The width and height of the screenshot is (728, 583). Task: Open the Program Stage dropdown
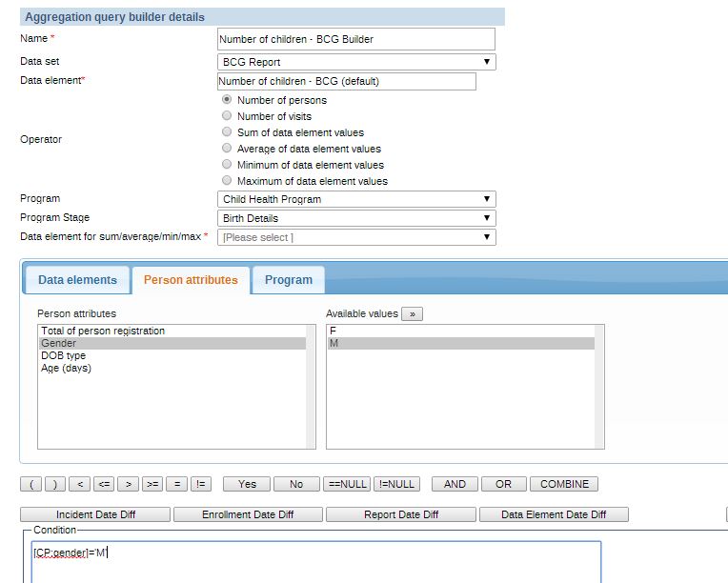tap(356, 218)
